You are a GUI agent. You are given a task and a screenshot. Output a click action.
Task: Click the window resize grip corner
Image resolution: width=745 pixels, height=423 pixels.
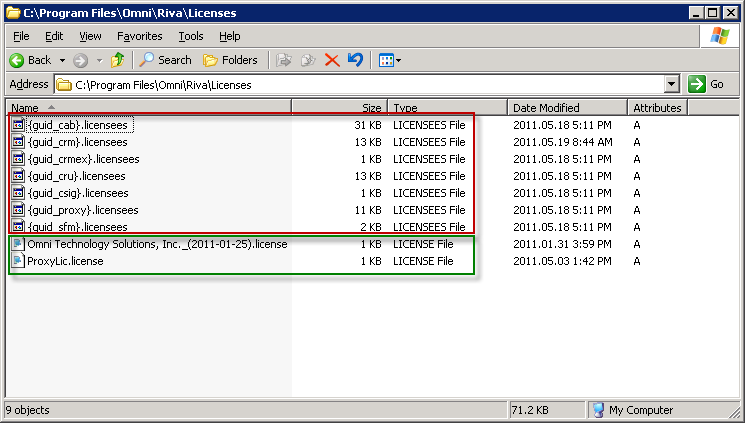[x=734, y=411]
